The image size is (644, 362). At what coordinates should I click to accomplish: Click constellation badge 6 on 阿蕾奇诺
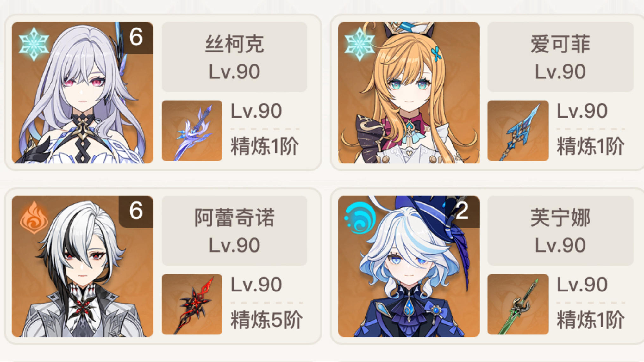pos(136,211)
